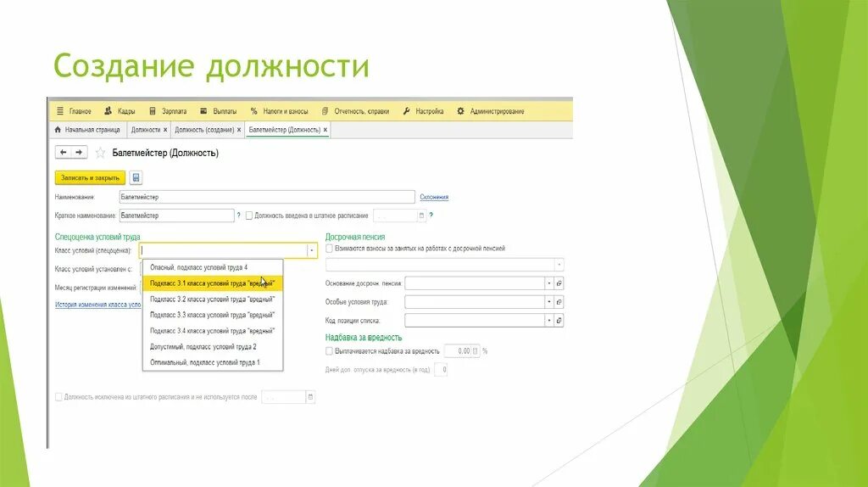Click the hamburger icon next to Главное
This screenshot has height=487, width=868.
[x=60, y=111]
